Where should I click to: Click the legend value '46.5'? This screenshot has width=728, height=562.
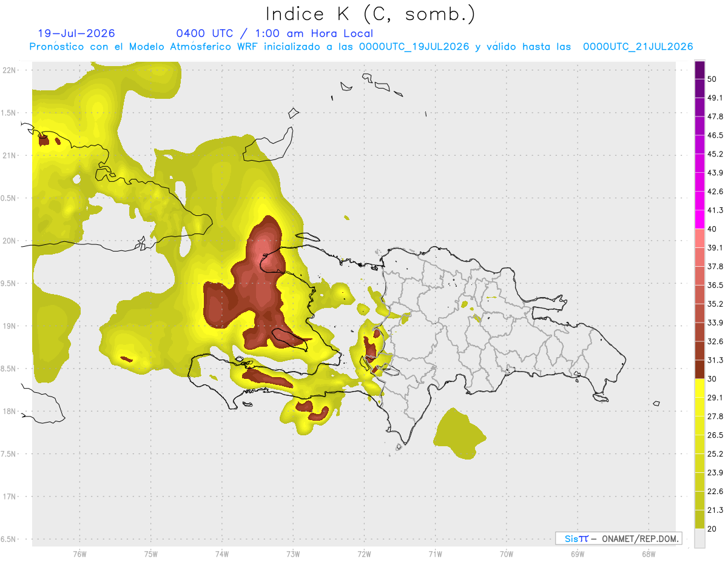[x=715, y=135]
